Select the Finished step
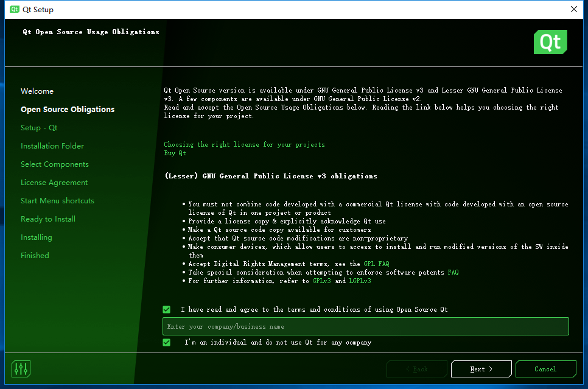Image resolution: width=588 pixels, height=389 pixels. [x=35, y=256]
